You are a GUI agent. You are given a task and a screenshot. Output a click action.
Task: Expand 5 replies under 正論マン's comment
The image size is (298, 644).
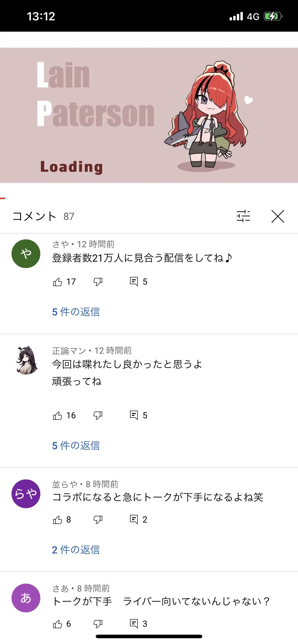(x=76, y=445)
